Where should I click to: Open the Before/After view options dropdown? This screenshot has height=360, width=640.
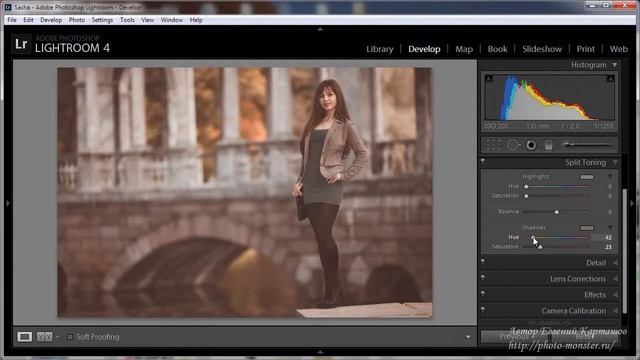(x=58, y=337)
